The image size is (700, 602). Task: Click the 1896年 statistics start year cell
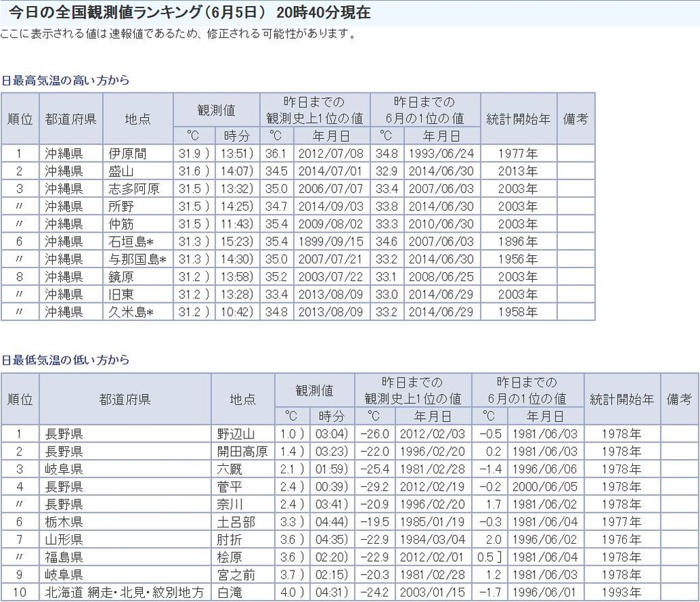click(517, 241)
